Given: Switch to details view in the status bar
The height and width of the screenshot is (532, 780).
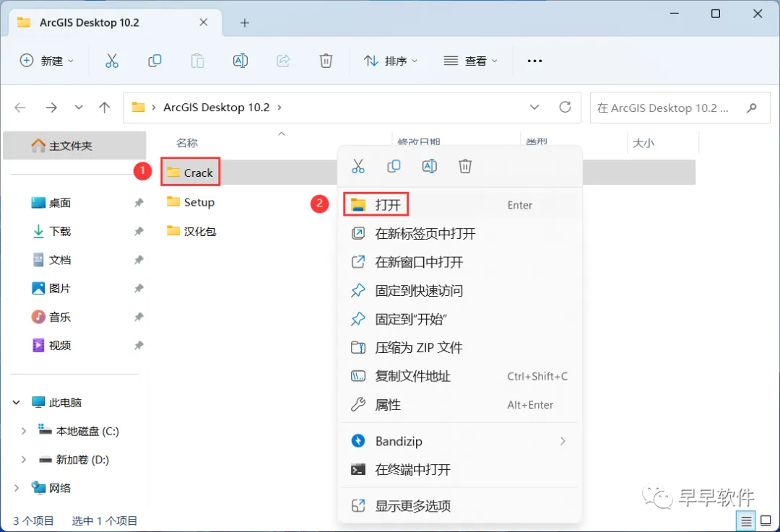Looking at the screenshot, I should pyautogui.click(x=746, y=521).
